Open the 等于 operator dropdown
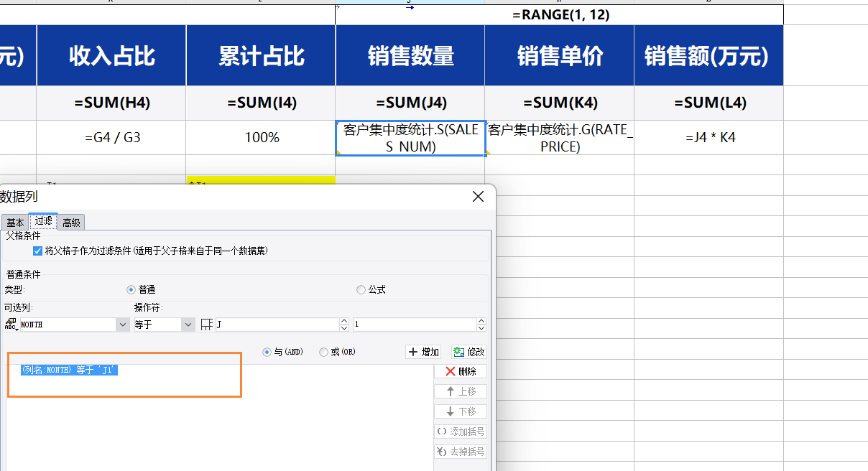Screen dimensions: 868x471 (188, 325)
